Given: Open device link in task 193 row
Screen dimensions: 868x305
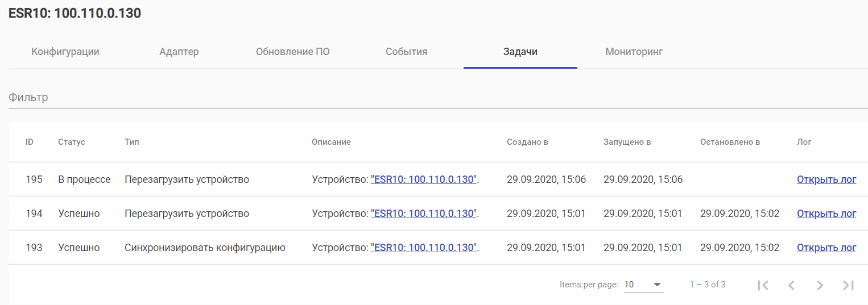Looking at the screenshot, I should 424,248.
